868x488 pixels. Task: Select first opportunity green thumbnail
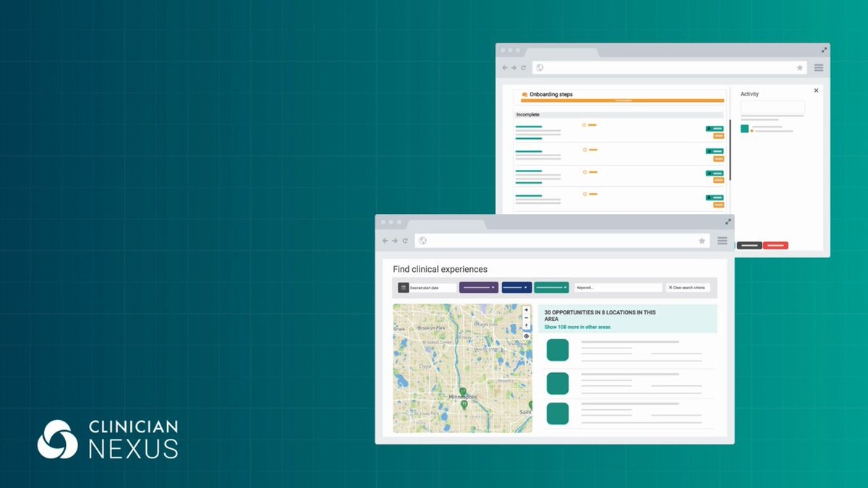558,350
